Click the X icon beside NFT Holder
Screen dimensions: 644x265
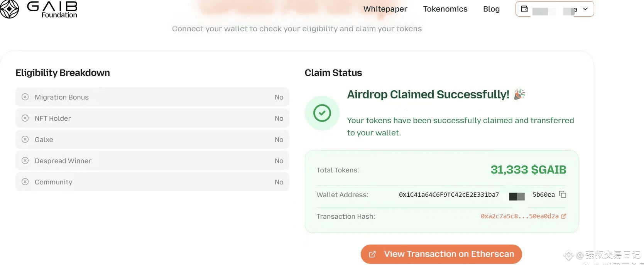(x=25, y=118)
